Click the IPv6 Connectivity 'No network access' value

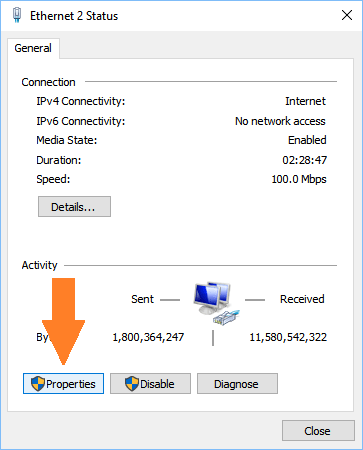point(280,121)
